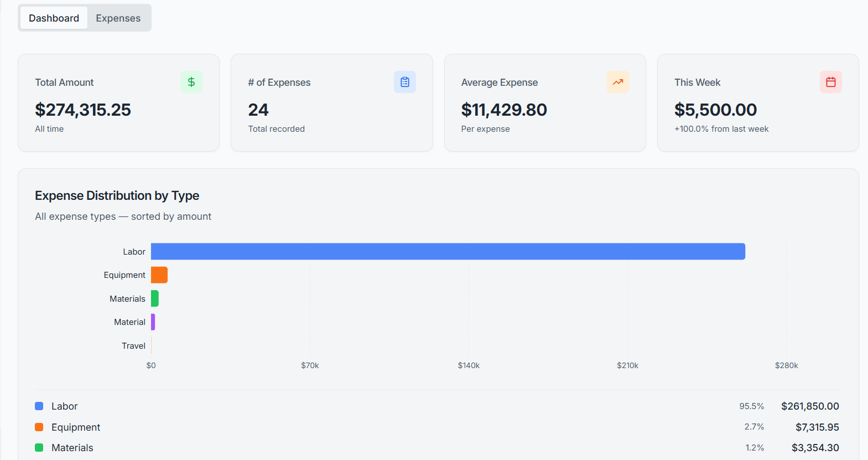
Task: Click the 'Total recorded' caption
Action: (x=276, y=129)
